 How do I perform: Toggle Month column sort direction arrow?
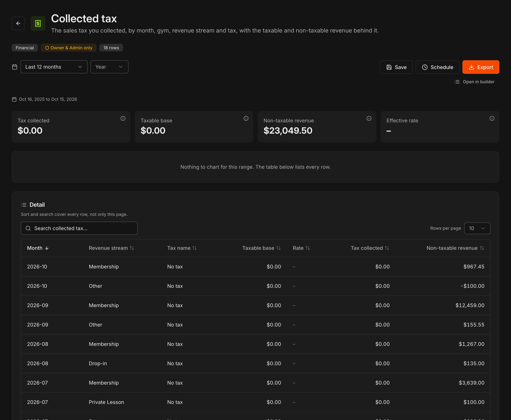47,248
